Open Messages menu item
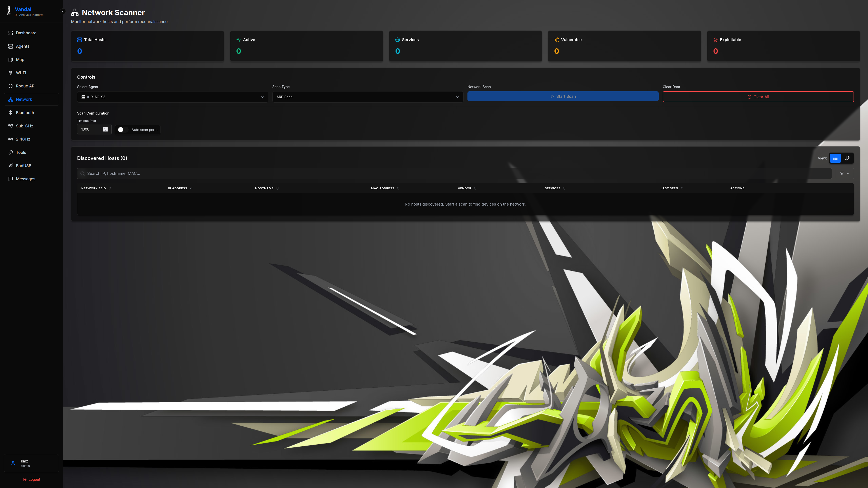The height and width of the screenshot is (488, 868). point(25,179)
